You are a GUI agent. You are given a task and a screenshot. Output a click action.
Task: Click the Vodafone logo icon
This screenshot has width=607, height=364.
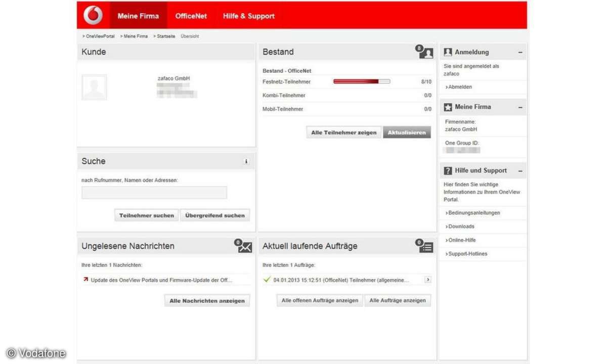coord(93,15)
